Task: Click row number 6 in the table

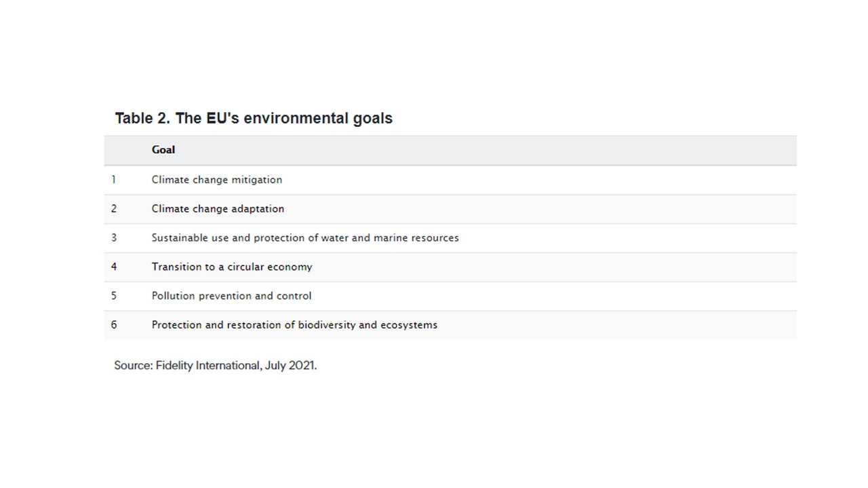Action: pos(114,325)
